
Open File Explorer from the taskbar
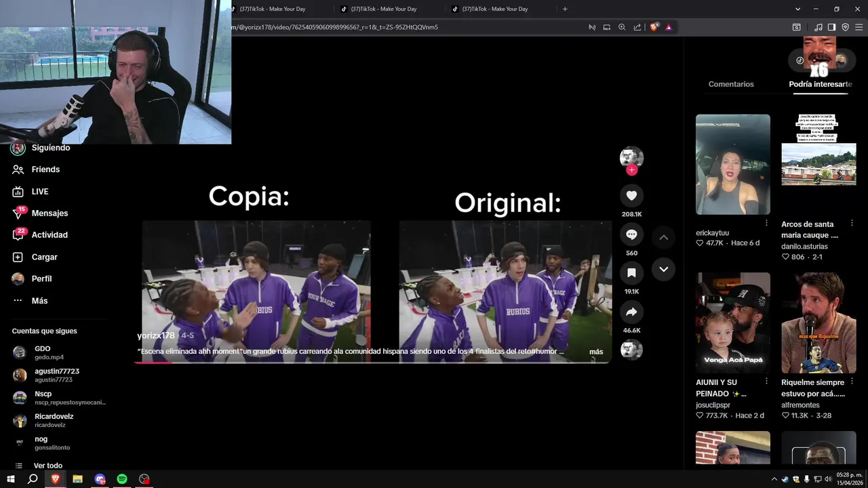(x=77, y=479)
